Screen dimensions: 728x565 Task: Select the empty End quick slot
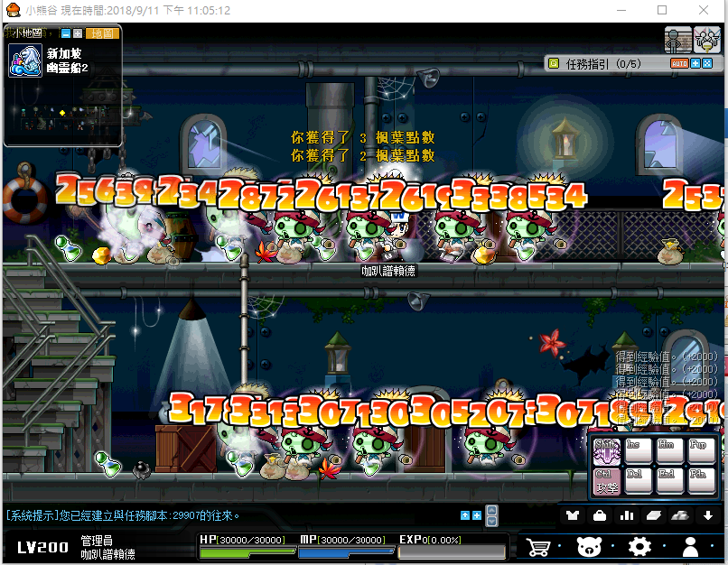(670, 481)
